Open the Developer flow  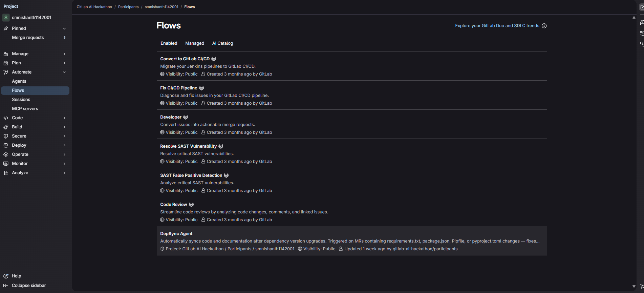[x=171, y=117]
